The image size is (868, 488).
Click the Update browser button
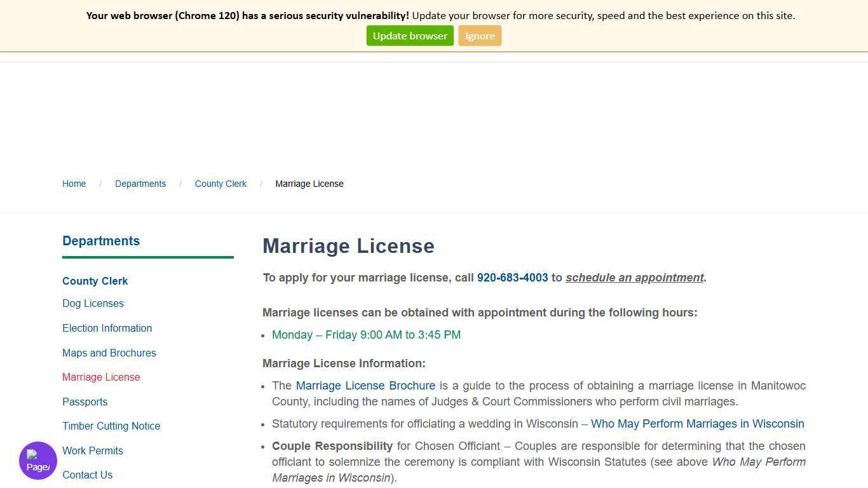(x=409, y=36)
